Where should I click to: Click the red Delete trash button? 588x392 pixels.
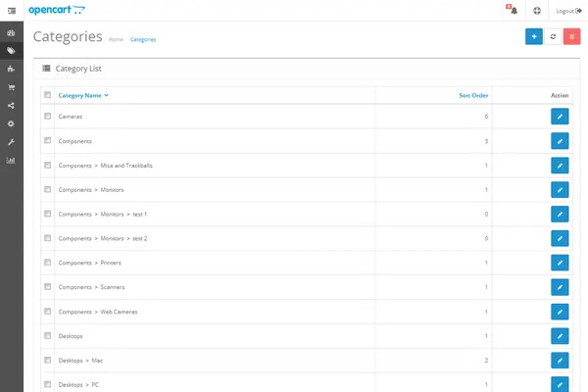(572, 37)
